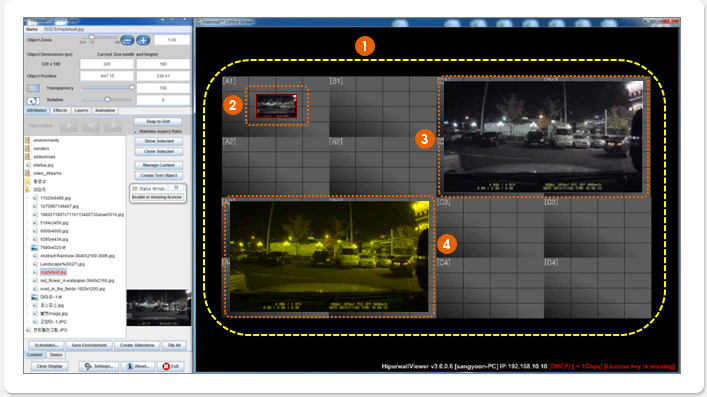Adjust the Transparency slider handle
This screenshot has width=707, height=397.
(132, 88)
